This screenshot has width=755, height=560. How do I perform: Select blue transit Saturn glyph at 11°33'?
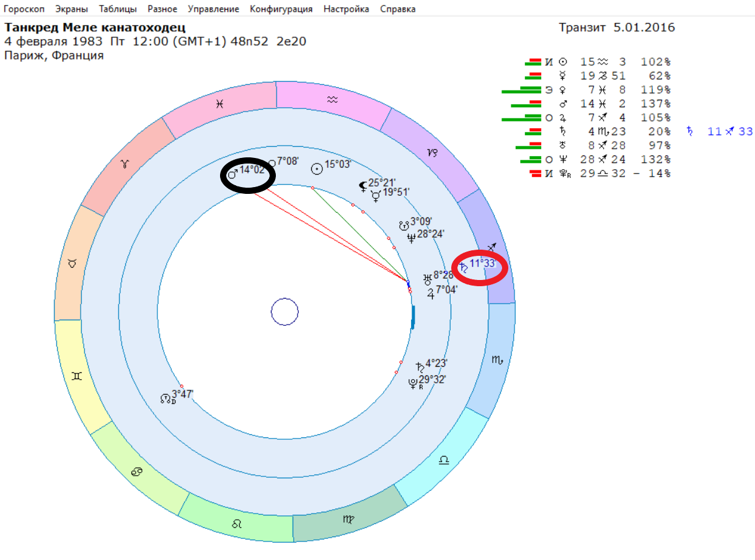[x=464, y=268]
